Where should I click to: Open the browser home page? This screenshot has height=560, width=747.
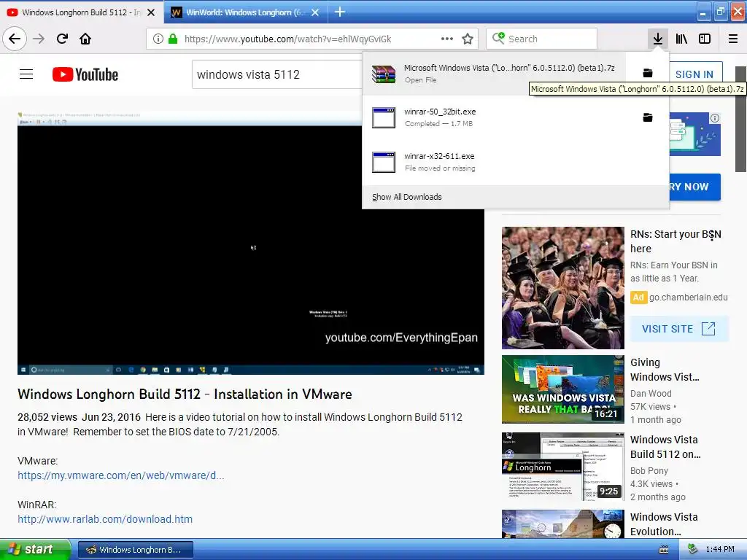pos(85,39)
